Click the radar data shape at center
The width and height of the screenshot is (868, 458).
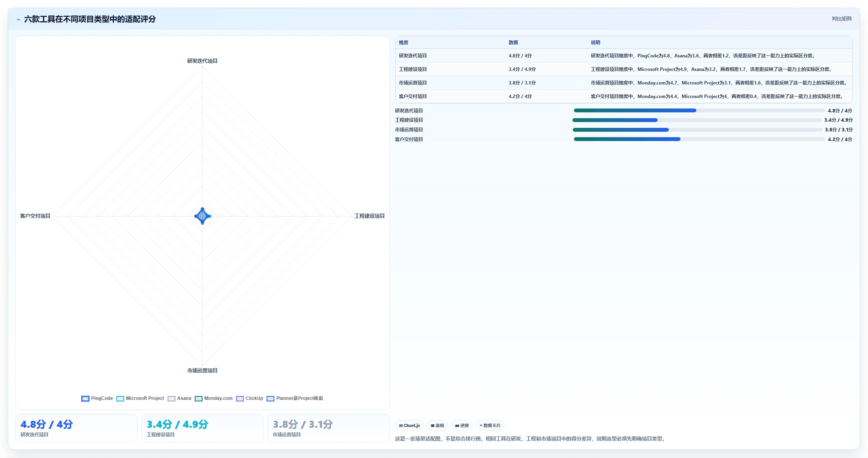(x=202, y=216)
